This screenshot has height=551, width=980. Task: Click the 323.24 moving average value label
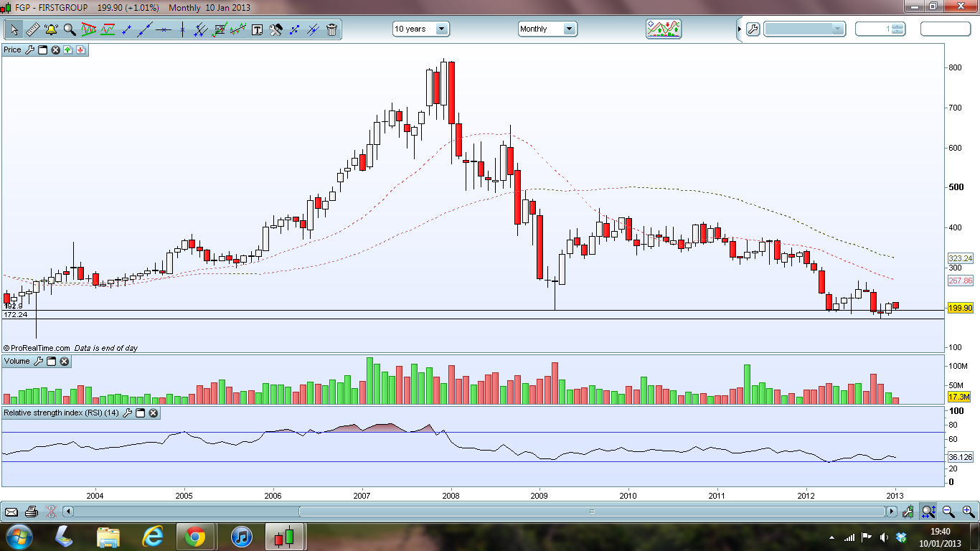coord(960,258)
